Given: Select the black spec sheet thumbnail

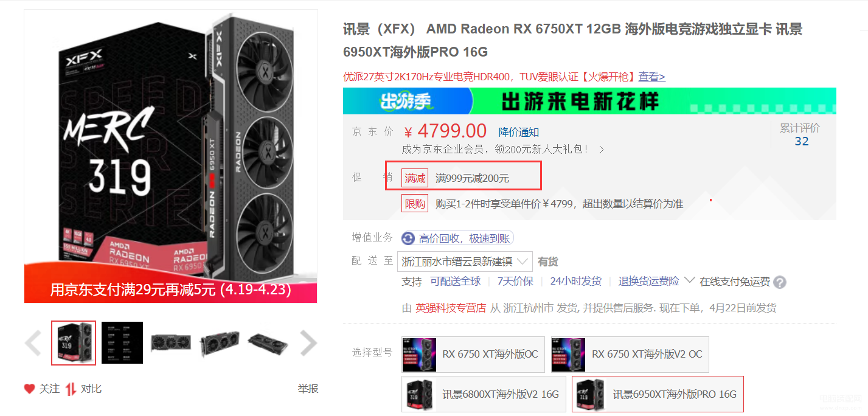Looking at the screenshot, I should [122, 343].
